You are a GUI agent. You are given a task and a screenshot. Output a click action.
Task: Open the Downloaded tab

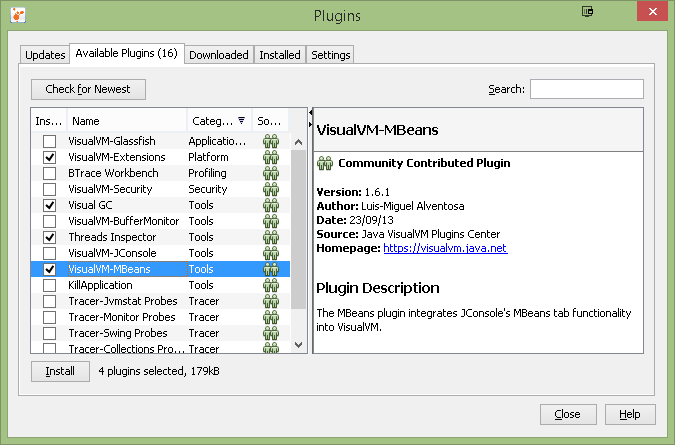coord(219,55)
